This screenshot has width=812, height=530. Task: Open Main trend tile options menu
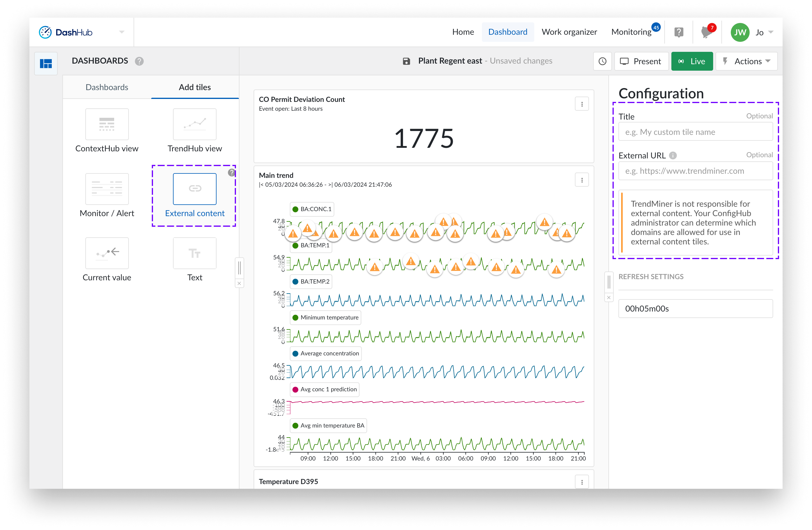tap(581, 180)
